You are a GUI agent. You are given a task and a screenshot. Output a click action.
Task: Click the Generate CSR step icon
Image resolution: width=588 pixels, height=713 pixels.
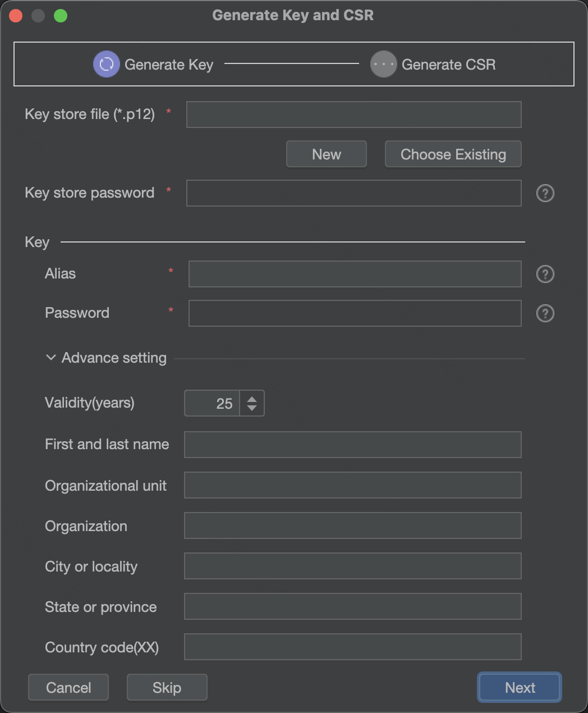tap(383, 64)
